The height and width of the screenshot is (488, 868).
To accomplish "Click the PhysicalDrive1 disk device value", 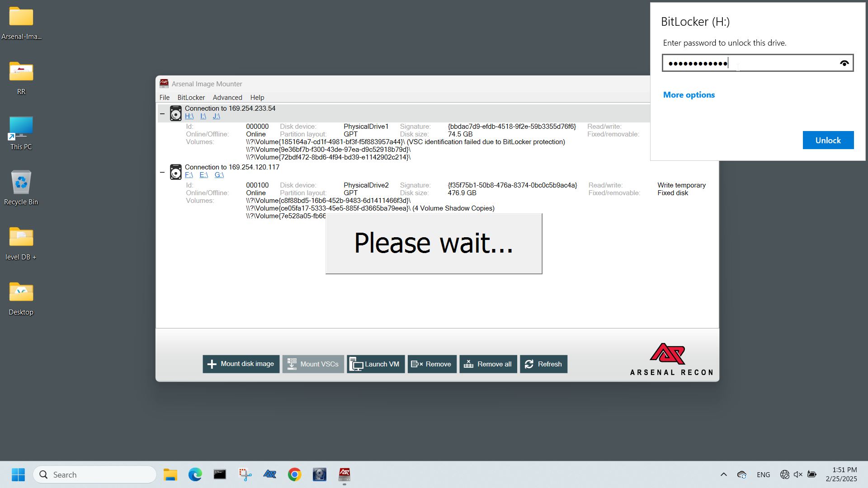I will click(x=366, y=127).
